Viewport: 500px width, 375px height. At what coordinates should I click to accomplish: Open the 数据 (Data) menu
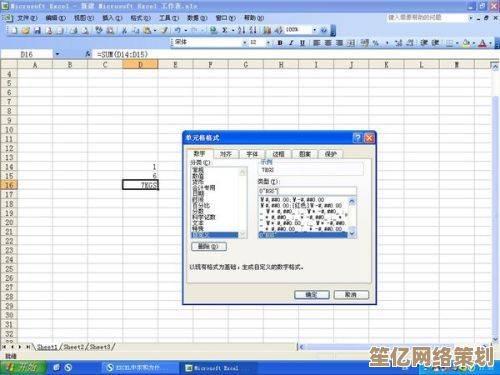pyautogui.click(x=197, y=18)
